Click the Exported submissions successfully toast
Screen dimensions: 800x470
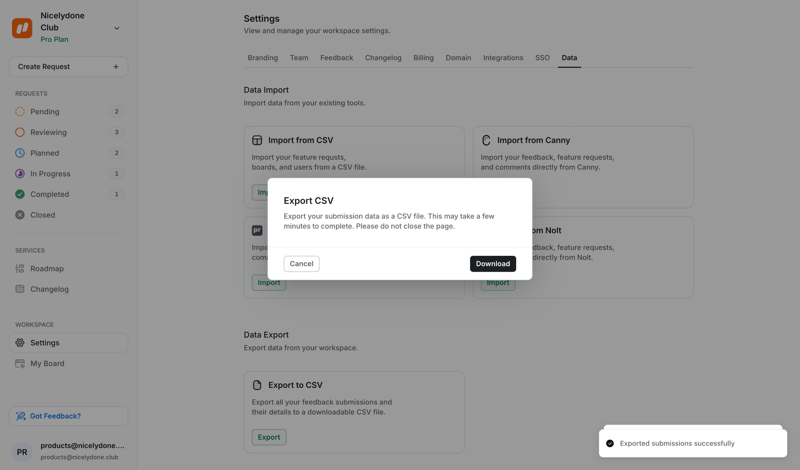click(x=693, y=443)
